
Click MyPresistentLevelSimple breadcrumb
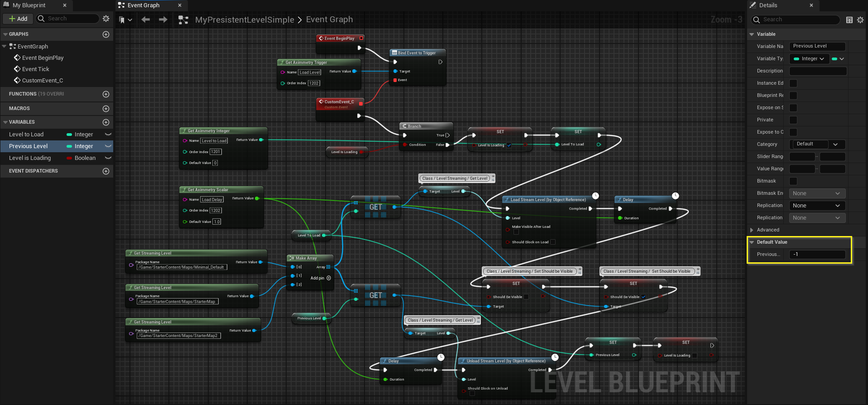(245, 20)
